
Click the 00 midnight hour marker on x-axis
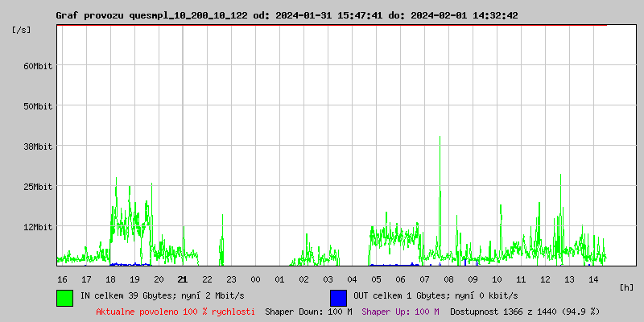tap(255, 279)
